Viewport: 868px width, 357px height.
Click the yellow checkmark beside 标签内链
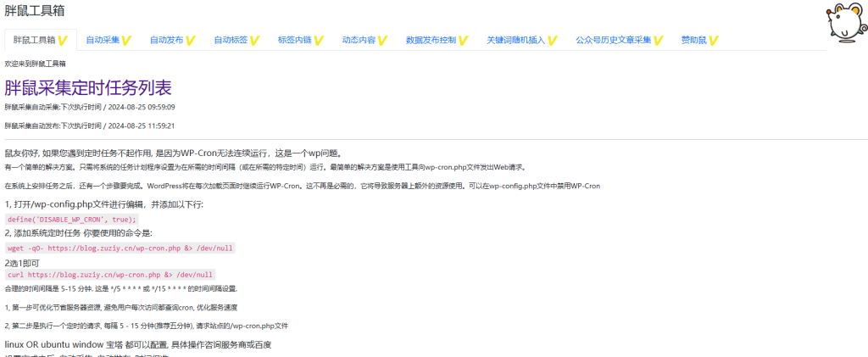[319, 40]
